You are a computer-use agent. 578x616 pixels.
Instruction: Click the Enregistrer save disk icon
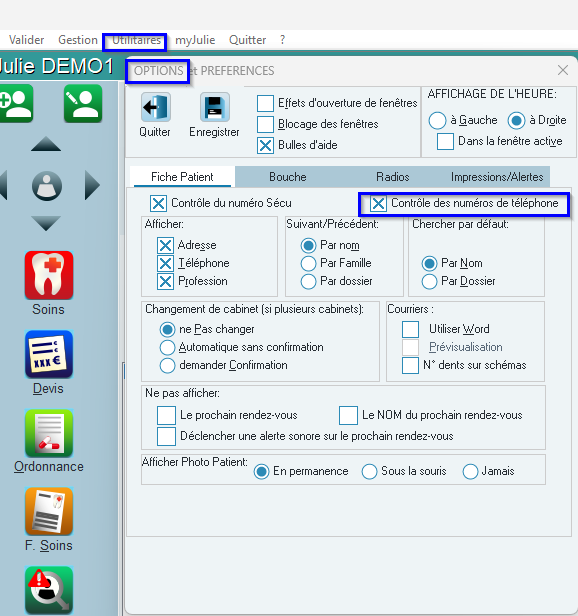(215, 107)
